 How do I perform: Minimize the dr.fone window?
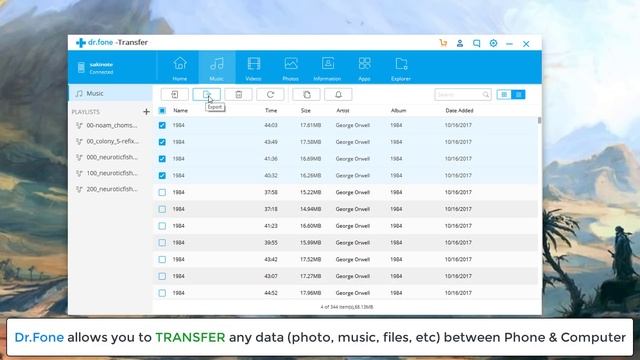[509, 43]
